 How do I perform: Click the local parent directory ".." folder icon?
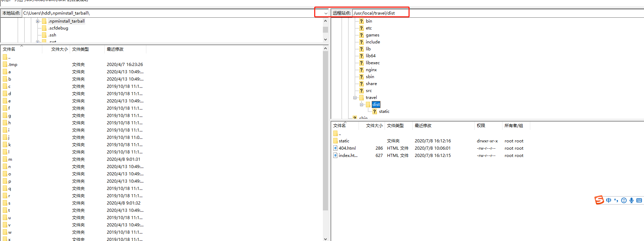coord(5,57)
